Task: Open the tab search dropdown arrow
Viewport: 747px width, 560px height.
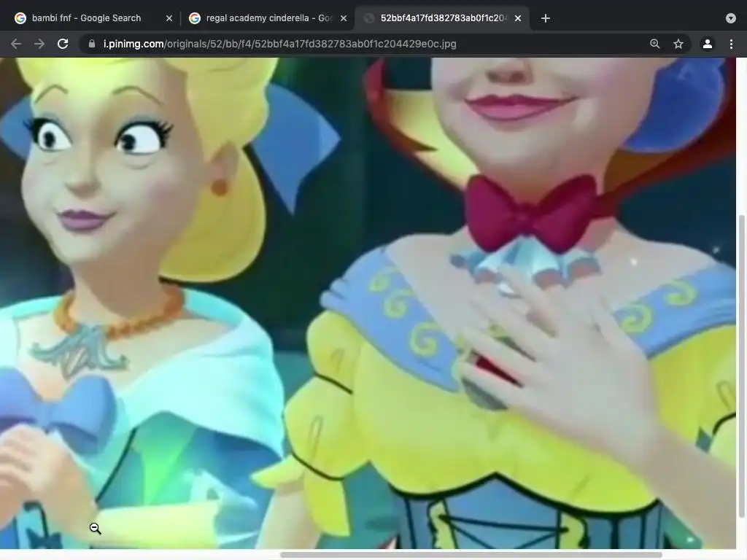Action: (731, 18)
